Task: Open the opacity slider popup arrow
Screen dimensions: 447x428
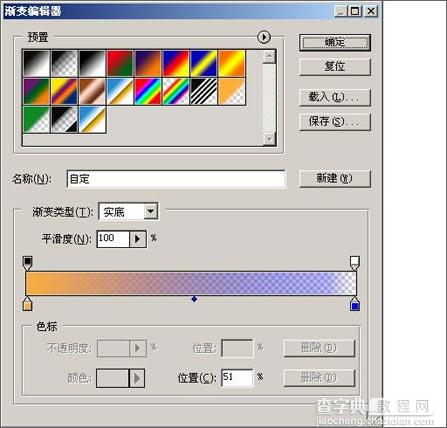Action: coord(137,348)
